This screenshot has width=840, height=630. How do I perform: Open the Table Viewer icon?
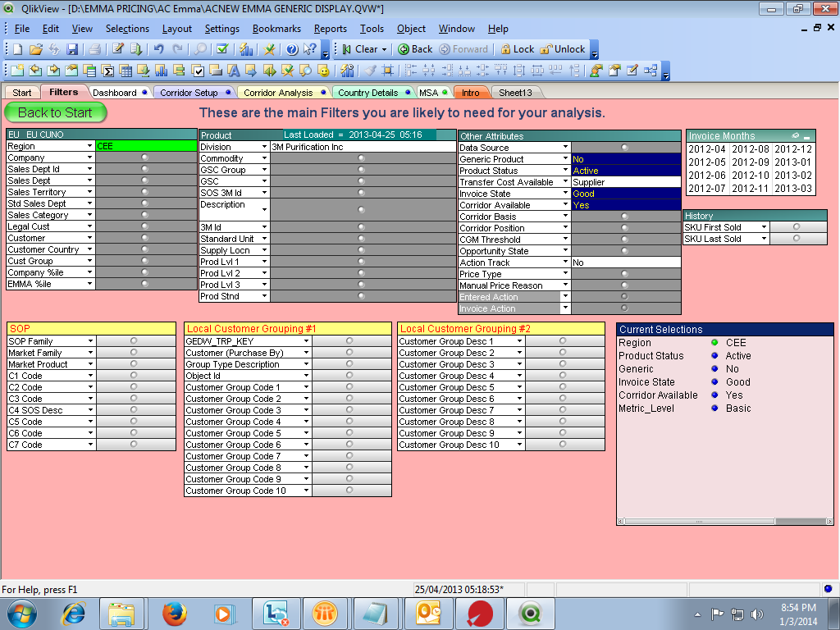click(651, 71)
